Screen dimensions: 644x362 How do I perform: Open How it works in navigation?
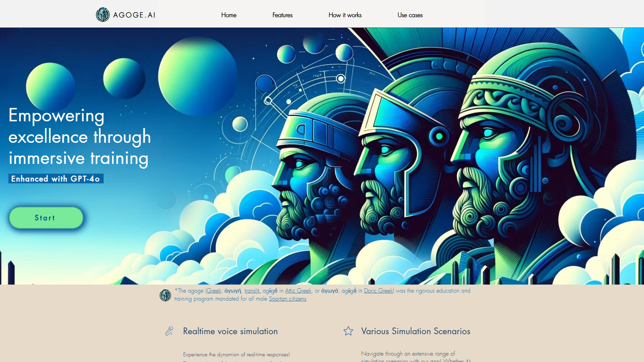click(345, 15)
